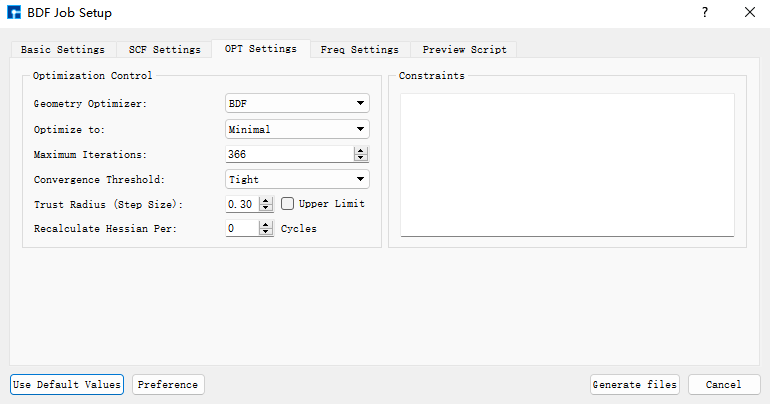
Task: Decrease Trust Radius with down arrow
Action: pos(266,208)
